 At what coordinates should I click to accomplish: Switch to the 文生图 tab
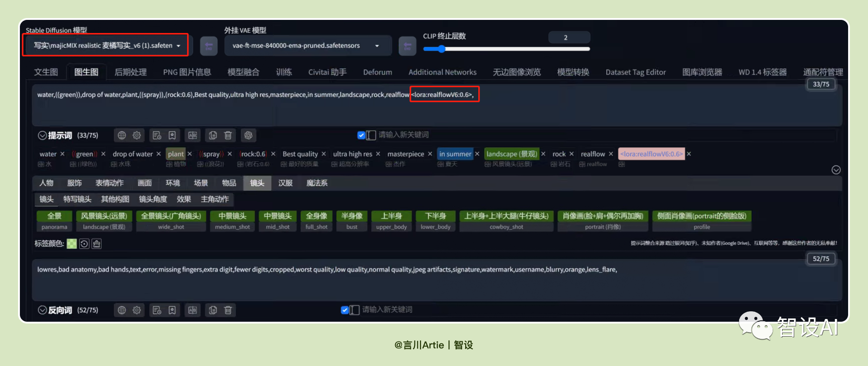pos(46,72)
